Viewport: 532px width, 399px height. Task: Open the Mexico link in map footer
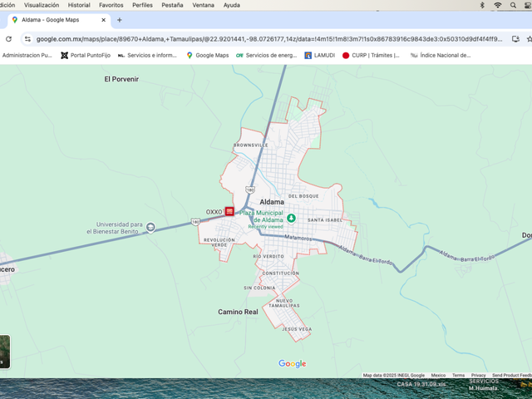(438, 375)
